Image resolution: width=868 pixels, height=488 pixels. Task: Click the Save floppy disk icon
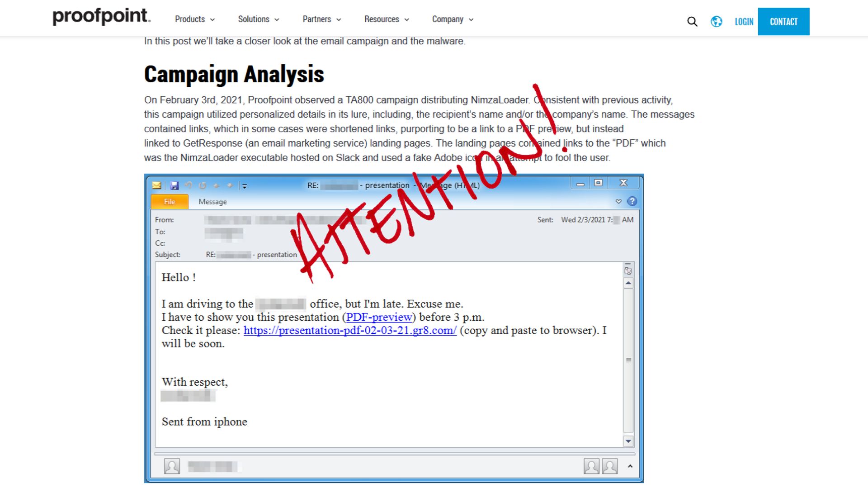coord(175,185)
